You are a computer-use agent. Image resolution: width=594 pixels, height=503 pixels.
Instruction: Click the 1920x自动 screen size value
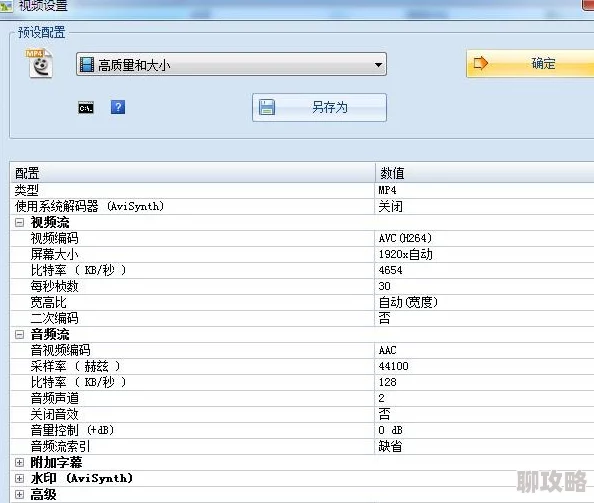(405, 254)
